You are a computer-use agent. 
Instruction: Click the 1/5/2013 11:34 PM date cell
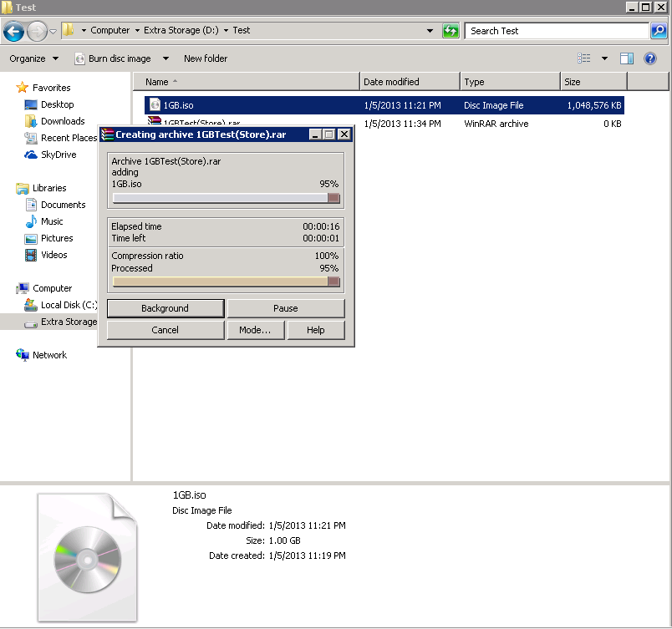pos(402,124)
